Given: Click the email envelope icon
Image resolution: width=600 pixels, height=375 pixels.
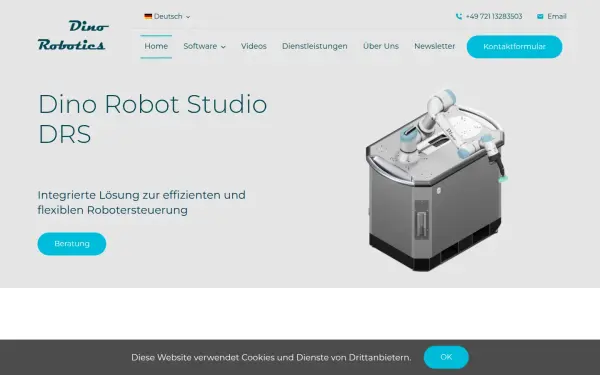Looking at the screenshot, I should [x=540, y=16].
